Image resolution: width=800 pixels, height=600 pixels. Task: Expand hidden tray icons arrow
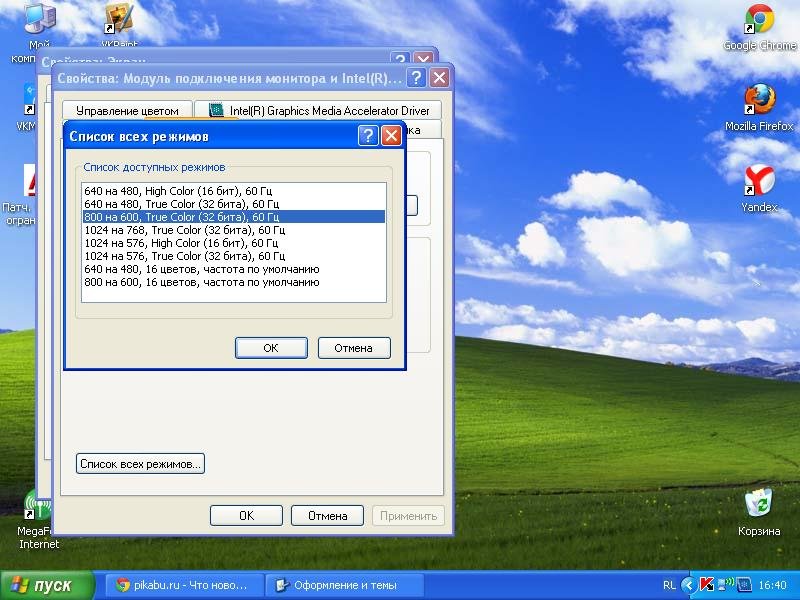click(689, 585)
